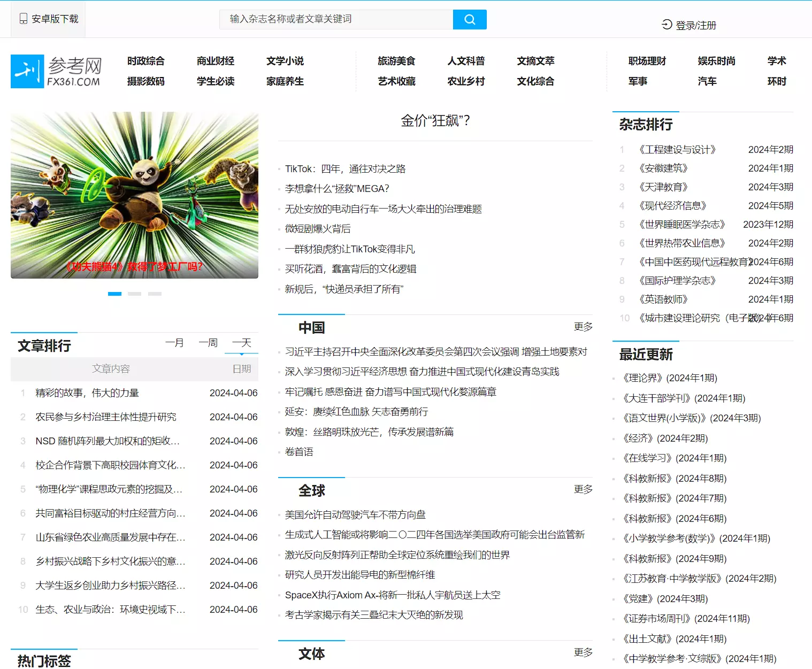Expand 更多 in the 中国 section
This screenshot has height=669, width=812.
tap(583, 326)
